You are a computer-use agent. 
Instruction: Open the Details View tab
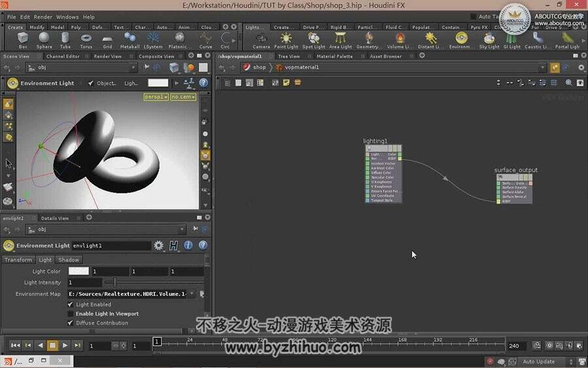click(x=55, y=218)
